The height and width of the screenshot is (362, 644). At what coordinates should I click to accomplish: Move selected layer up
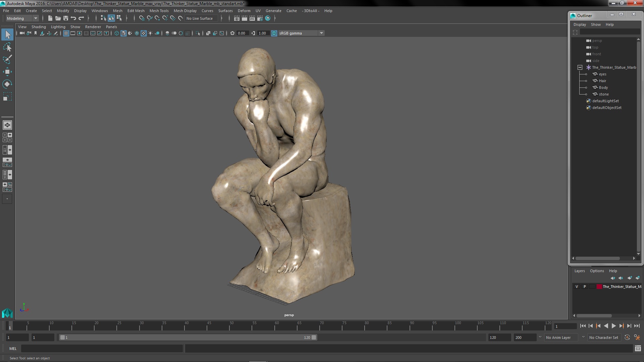pyautogui.click(x=613, y=278)
